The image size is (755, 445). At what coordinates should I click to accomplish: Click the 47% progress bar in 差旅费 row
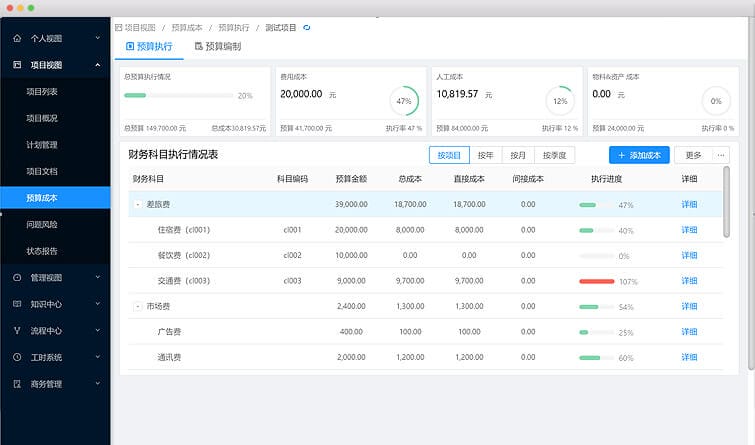click(597, 205)
